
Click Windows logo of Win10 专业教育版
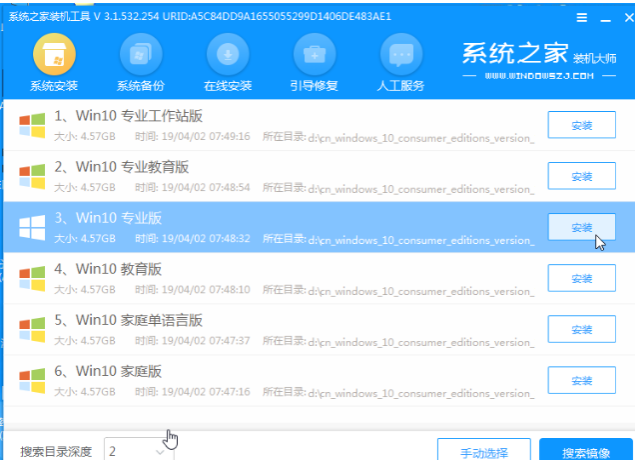(x=32, y=176)
